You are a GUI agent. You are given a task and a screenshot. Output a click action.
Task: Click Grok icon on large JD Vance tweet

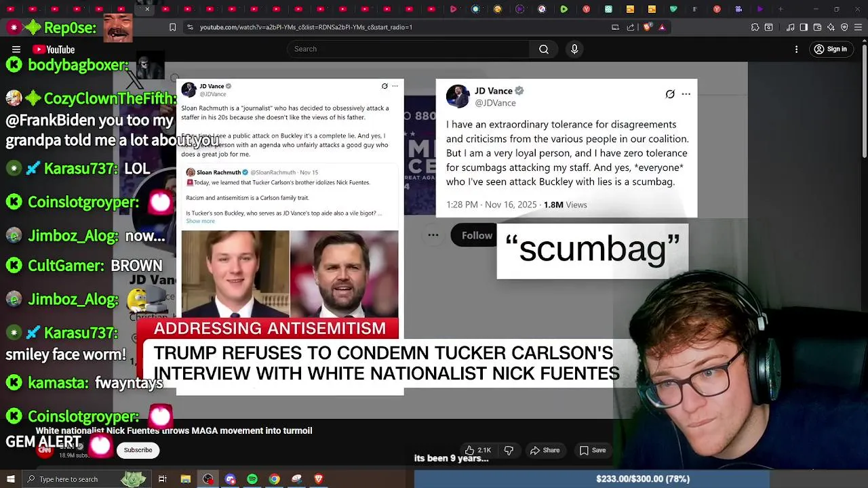(x=670, y=94)
